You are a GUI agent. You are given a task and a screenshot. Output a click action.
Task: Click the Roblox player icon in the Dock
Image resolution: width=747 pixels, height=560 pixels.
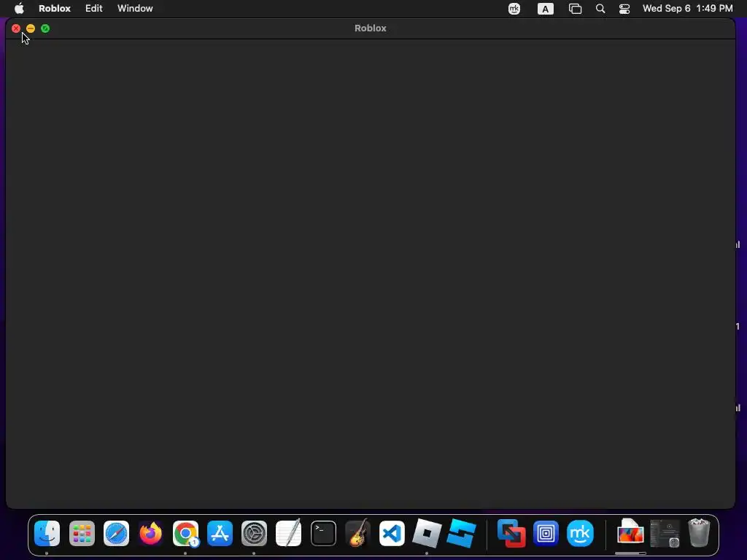pyautogui.click(x=426, y=533)
